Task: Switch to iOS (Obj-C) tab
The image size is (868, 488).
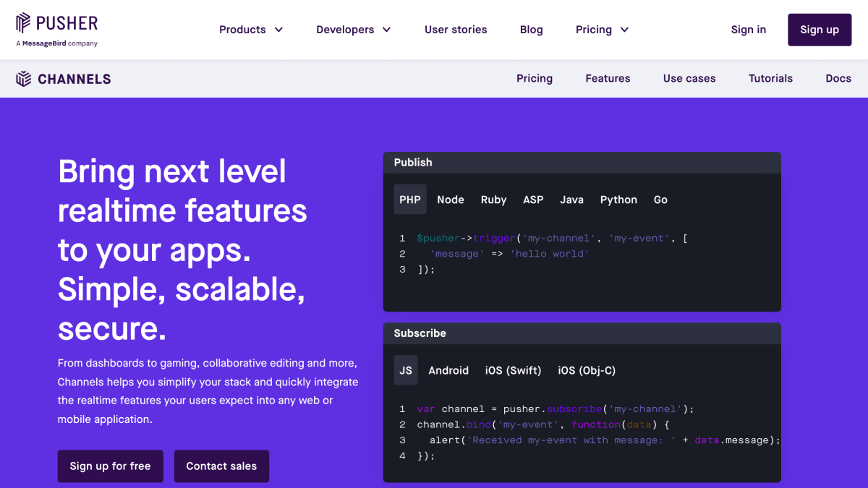Action: point(587,370)
